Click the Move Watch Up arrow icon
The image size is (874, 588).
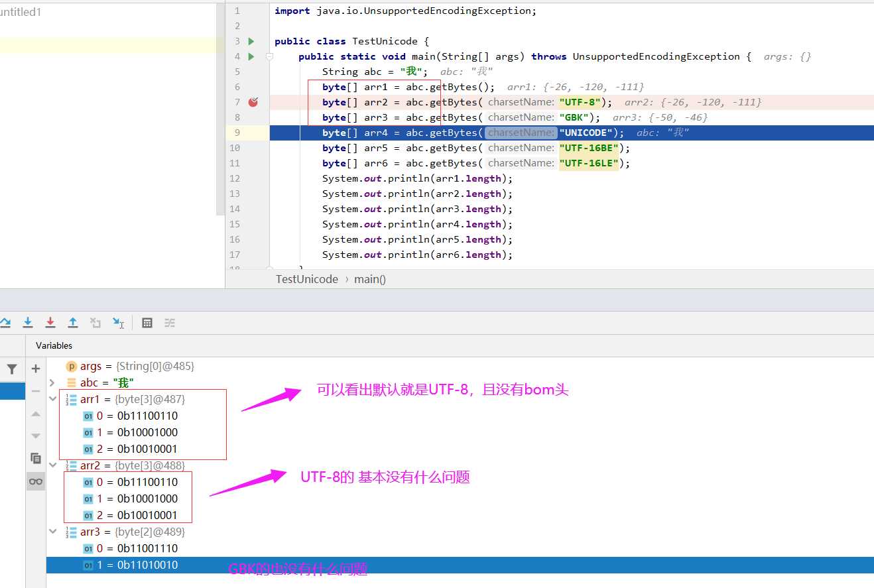[36, 414]
